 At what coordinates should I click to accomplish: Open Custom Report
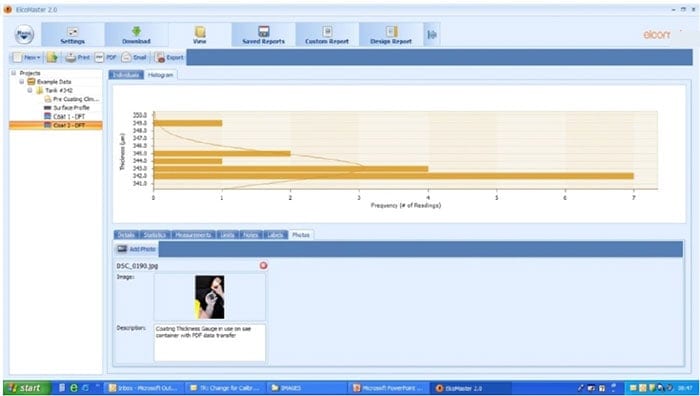tap(327, 35)
